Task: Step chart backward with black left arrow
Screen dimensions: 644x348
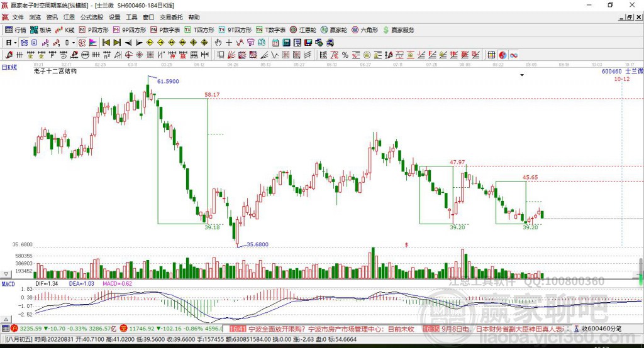Action: click(x=128, y=43)
